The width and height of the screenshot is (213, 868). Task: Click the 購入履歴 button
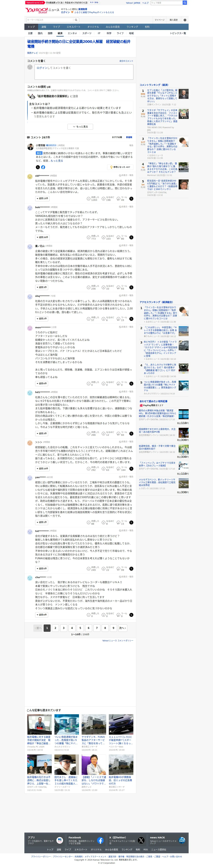pos(174,20)
